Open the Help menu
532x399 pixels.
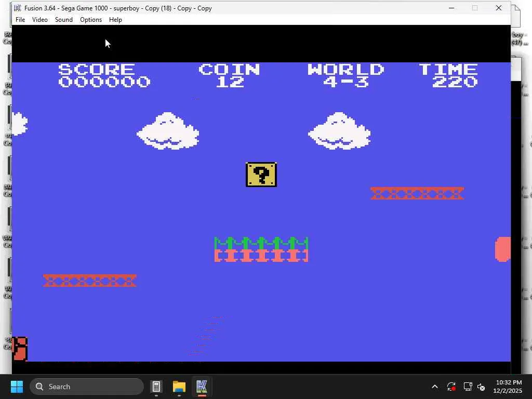(x=115, y=20)
